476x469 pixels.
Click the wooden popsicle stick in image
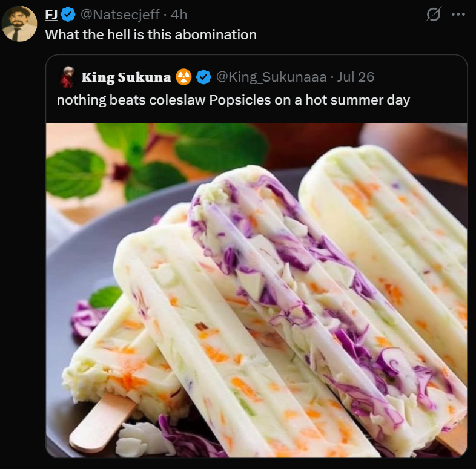coord(102,422)
